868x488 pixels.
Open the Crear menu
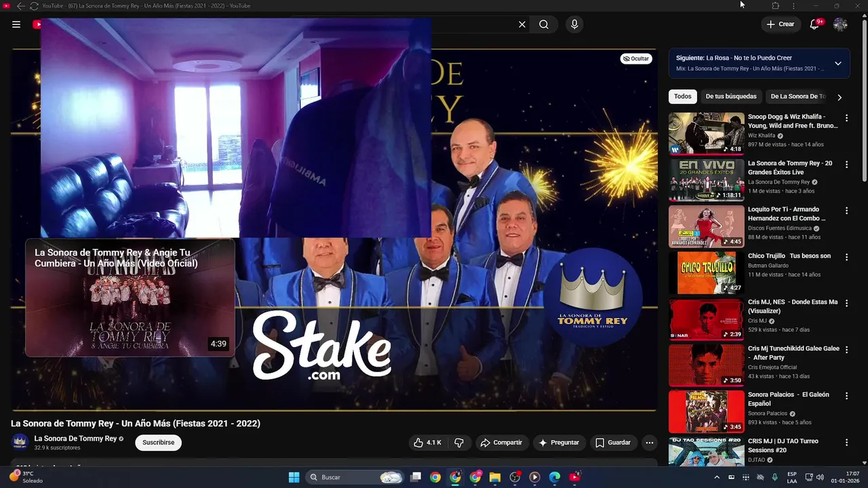click(780, 24)
